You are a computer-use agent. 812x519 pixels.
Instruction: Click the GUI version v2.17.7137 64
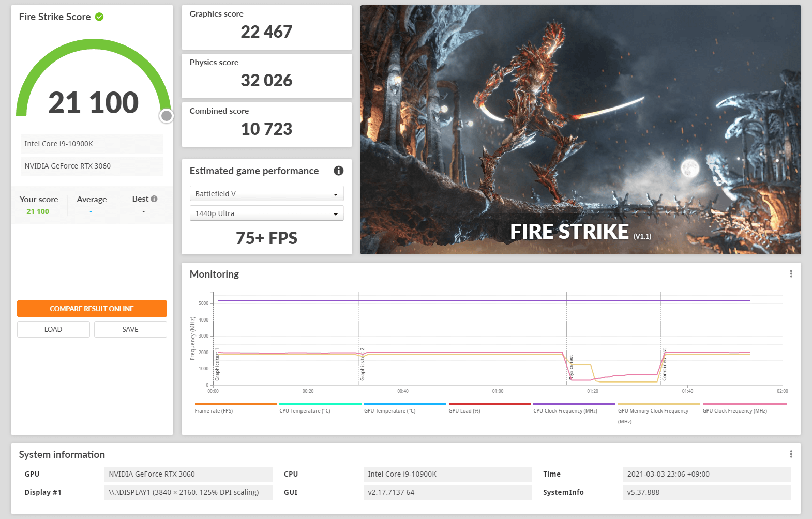point(448,492)
